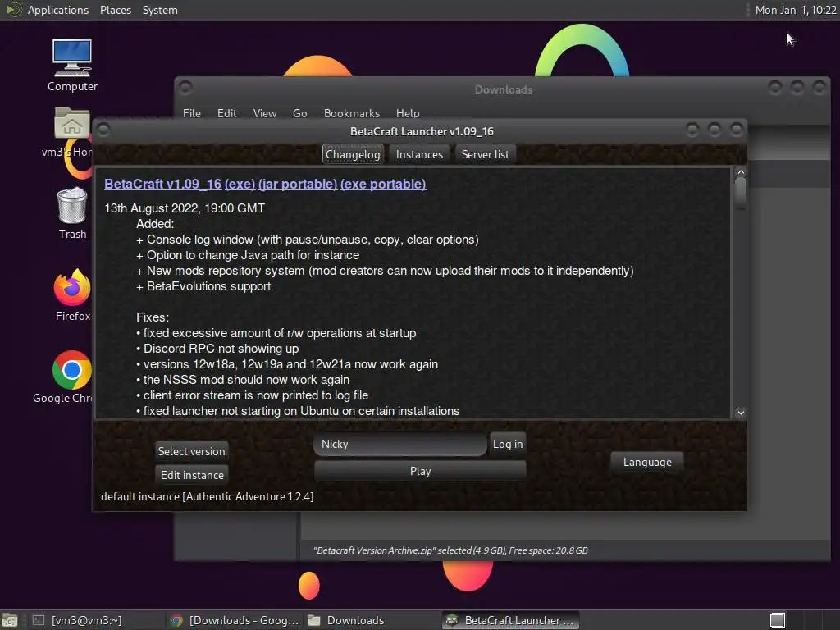
Task: Open the Trash desktop icon
Action: (72, 212)
